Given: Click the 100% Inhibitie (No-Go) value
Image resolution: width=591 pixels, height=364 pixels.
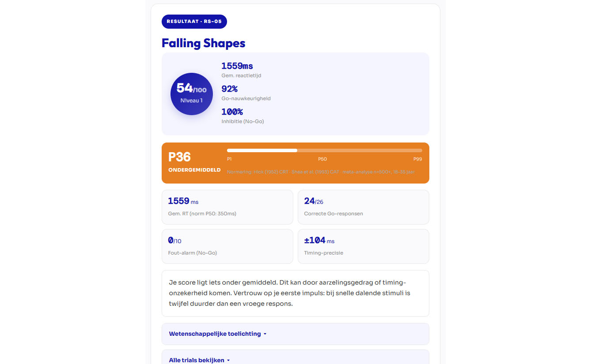Looking at the screenshot, I should point(232,112).
